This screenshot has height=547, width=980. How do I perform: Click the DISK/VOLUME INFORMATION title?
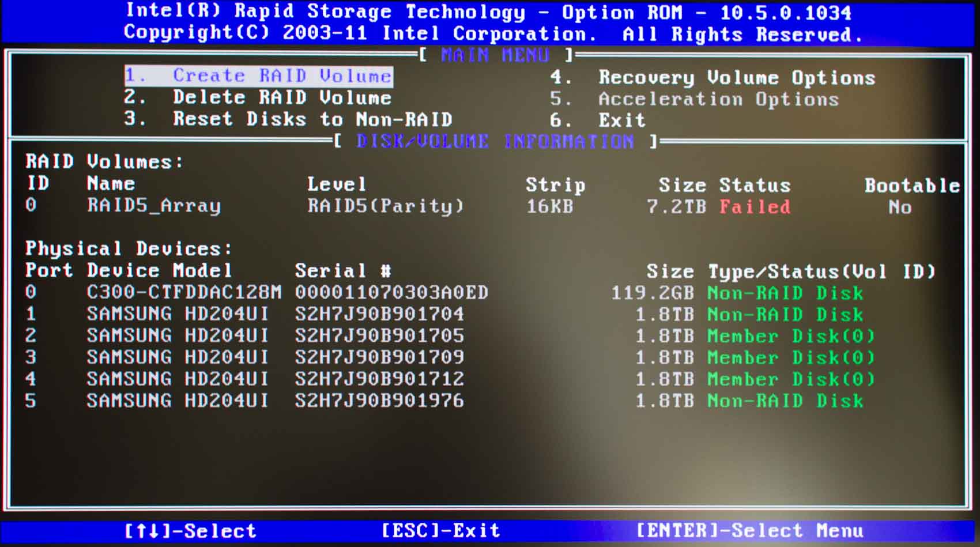(495, 142)
